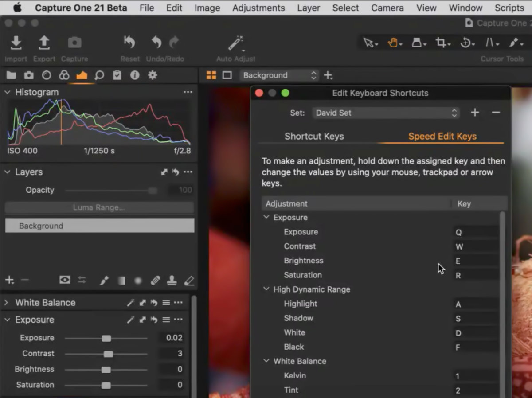This screenshot has width=532, height=398.
Task: Select the Background layer row
Action: point(100,226)
